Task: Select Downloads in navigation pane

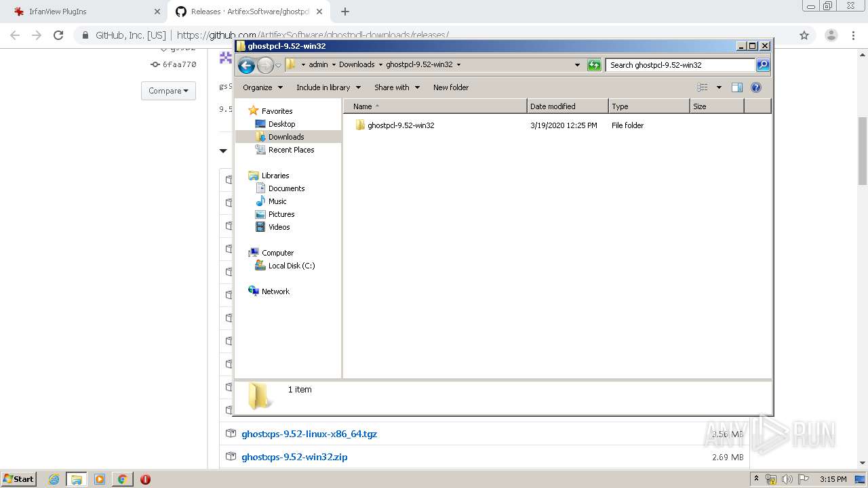Action: [286, 137]
